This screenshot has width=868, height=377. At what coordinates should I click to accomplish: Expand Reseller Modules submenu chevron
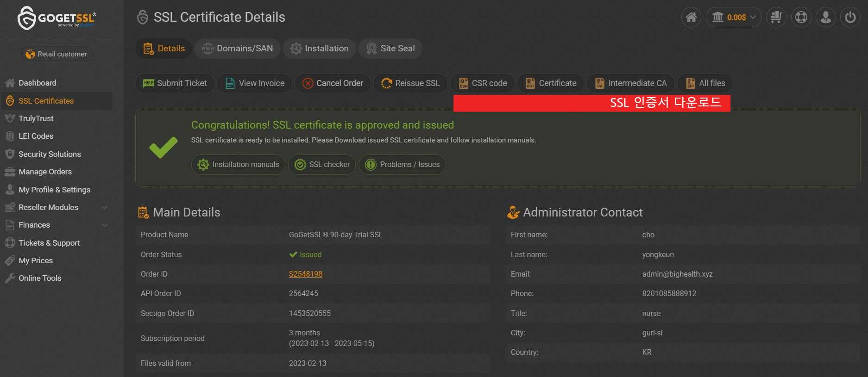[105, 207]
